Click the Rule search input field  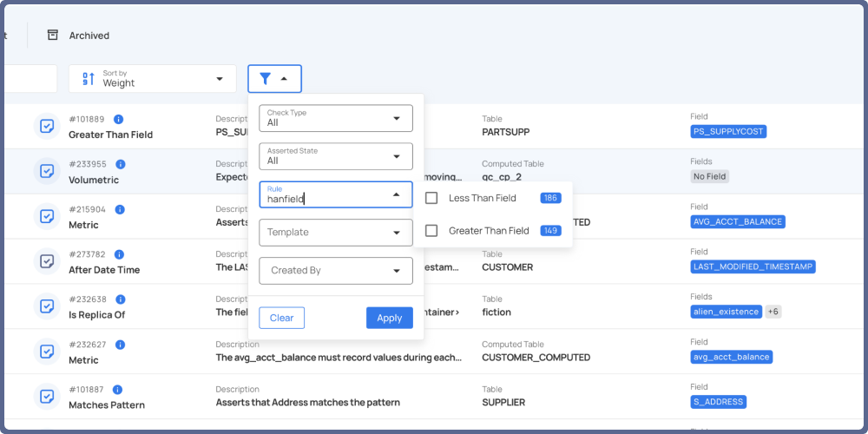coord(325,199)
